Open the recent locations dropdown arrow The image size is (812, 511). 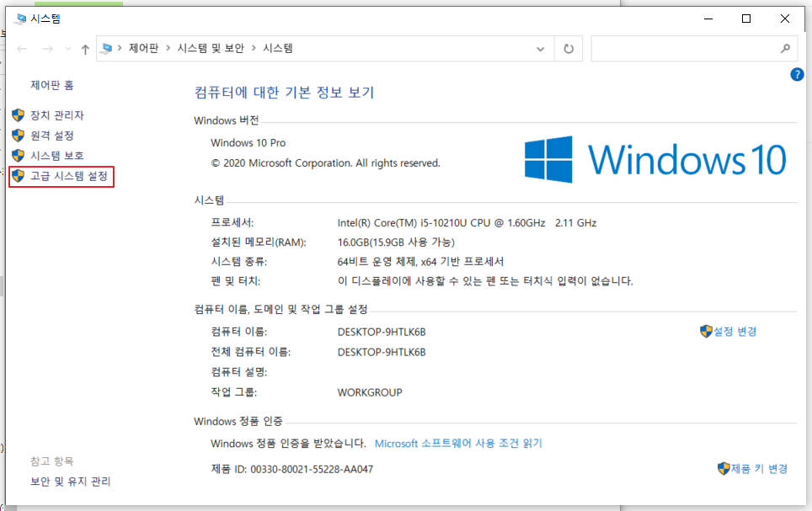[68, 49]
